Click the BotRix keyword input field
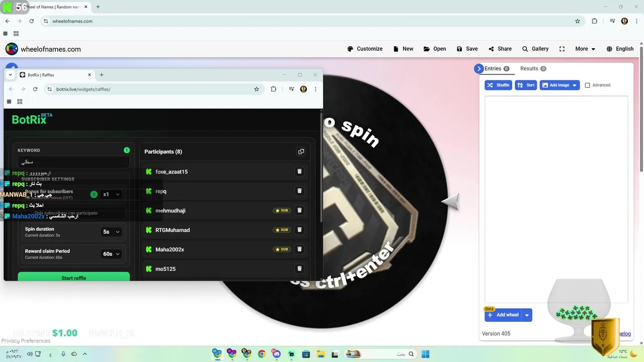The height and width of the screenshot is (362, 644). pos(73,162)
